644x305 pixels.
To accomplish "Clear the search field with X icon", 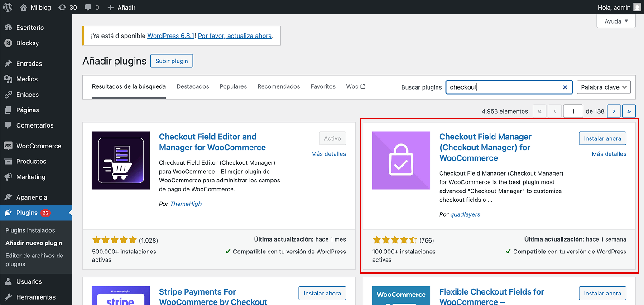I will (565, 87).
